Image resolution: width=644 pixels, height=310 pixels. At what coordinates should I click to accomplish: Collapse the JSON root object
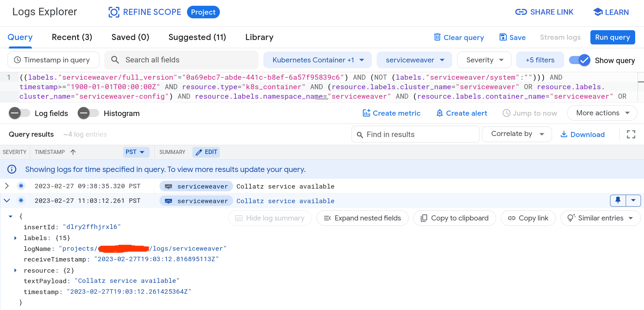pyautogui.click(x=11, y=216)
